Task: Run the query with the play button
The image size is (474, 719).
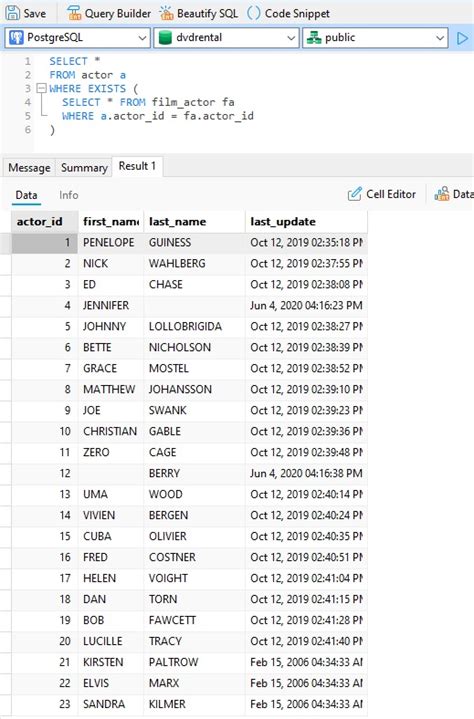Action: (463, 38)
